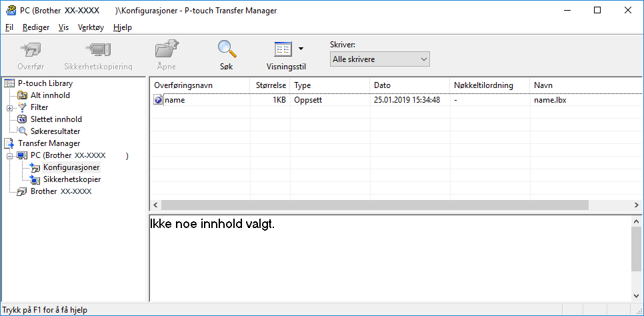Click the preview pane scroll up arrow
The height and width of the screenshot is (316, 644).
pos(637,221)
